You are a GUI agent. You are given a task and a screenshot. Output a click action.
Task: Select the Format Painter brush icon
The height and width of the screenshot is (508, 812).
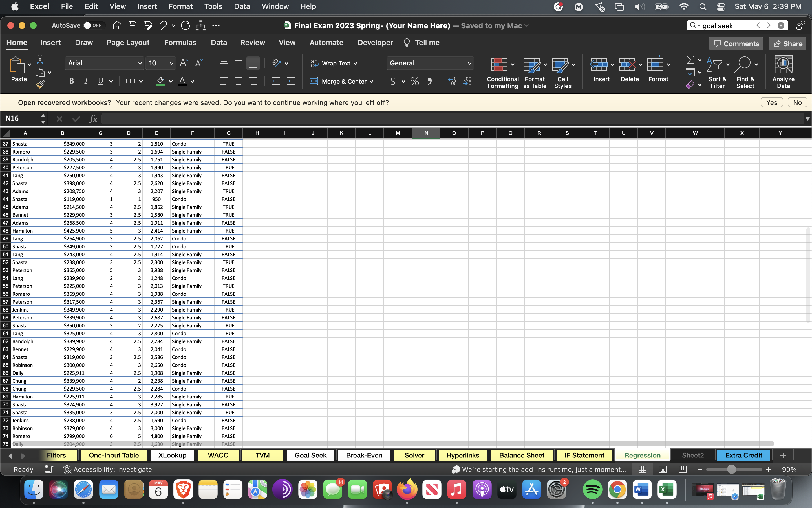(x=40, y=84)
